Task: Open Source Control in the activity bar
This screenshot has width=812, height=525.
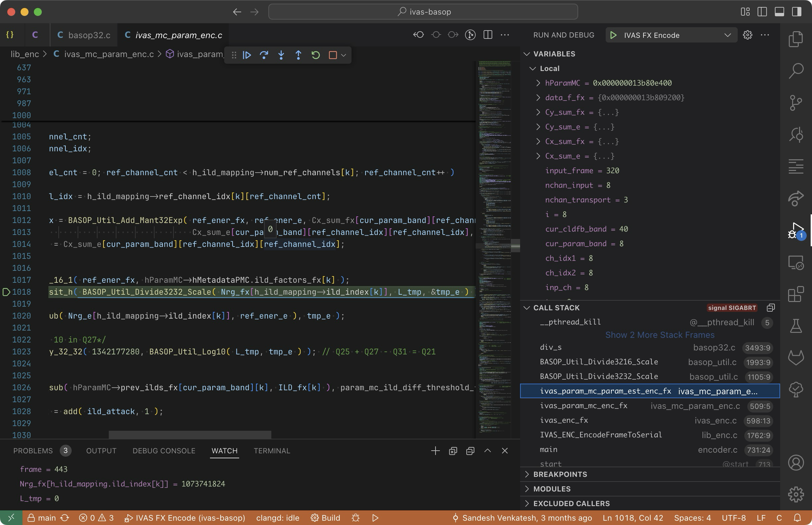Action: coord(796,103)
